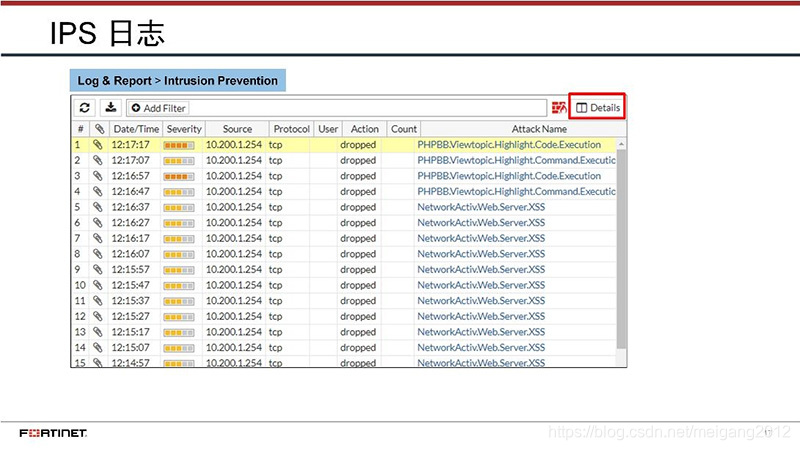
Task: Select timestamp 12:15:37
Action: pyautogui.click(x=131, y=301)
